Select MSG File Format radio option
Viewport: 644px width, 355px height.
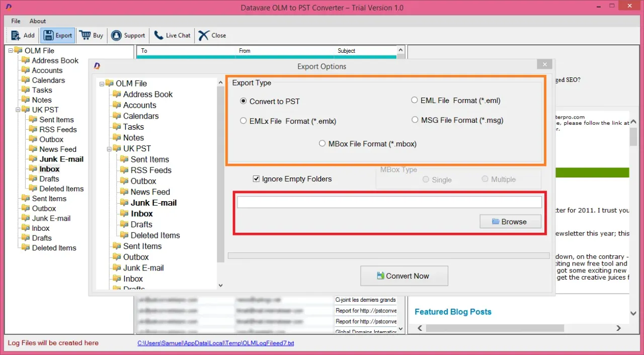point(415,120)
